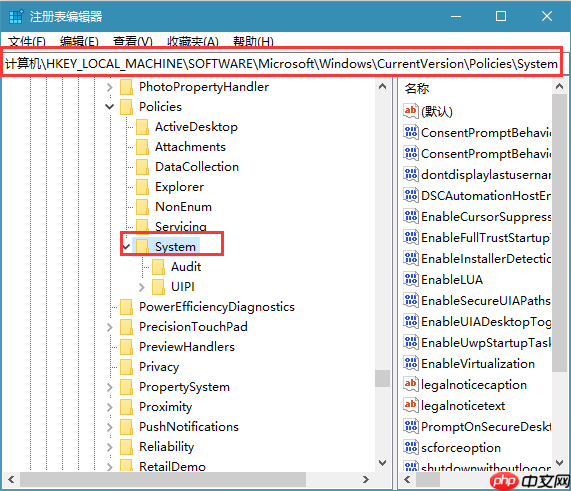The image size is (571, 491).
Task: Click the Registry Editor app icon in title bar
Action: pos(15,16)
